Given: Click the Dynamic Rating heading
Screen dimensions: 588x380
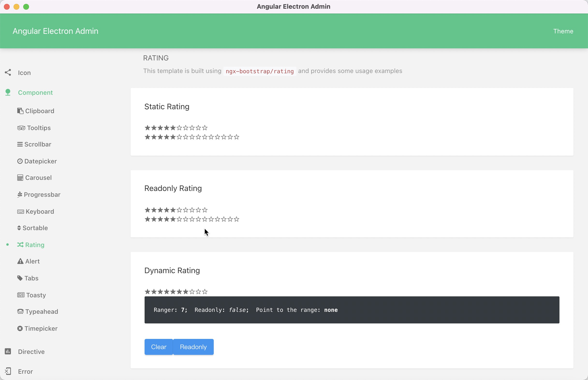Looking at the screenshot, I should 172,270.
